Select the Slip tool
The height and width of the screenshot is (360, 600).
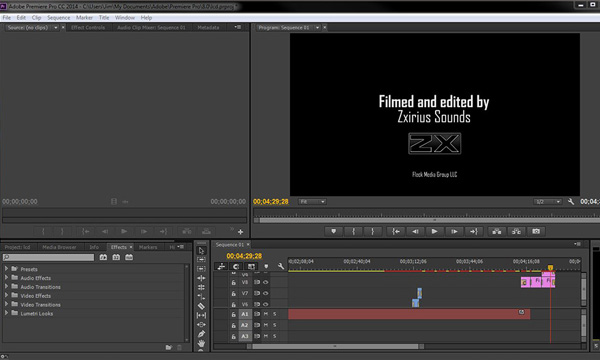201,315
